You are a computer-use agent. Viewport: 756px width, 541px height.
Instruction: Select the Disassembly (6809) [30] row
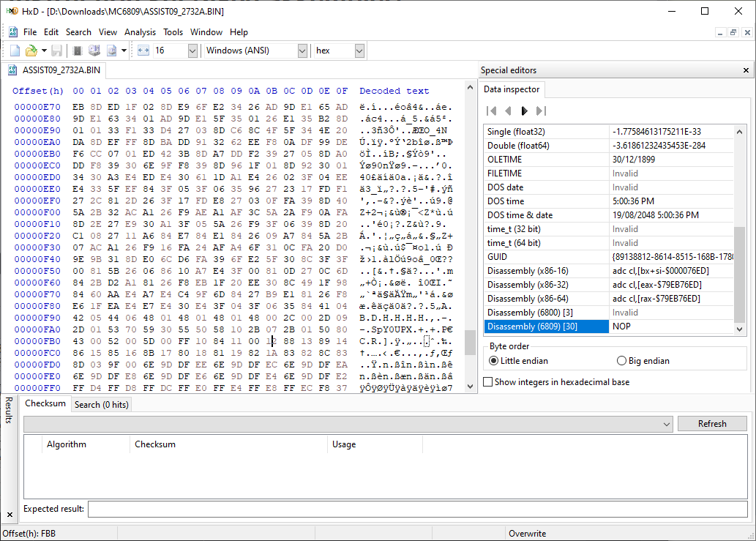point(608,327)
